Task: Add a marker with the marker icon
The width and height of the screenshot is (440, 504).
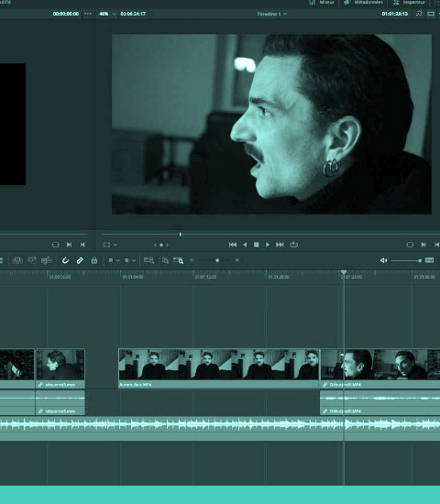Action: (x=126, y=260)
